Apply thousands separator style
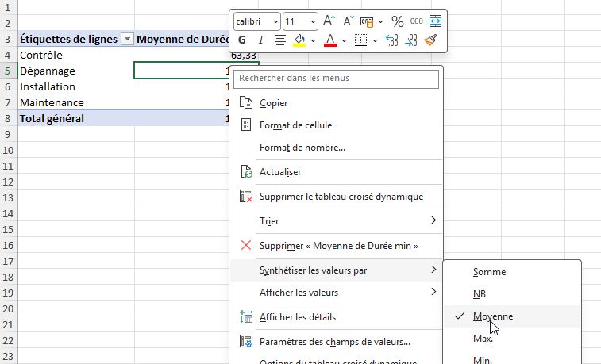This screenshot has width=601, height=364. (x=416, y=21)
